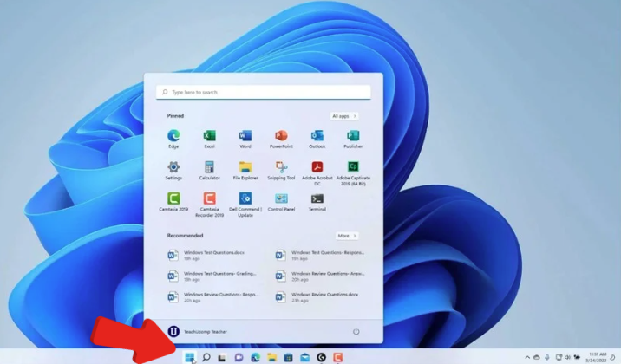Launch Excel from the Start menu

coord(209,137)
